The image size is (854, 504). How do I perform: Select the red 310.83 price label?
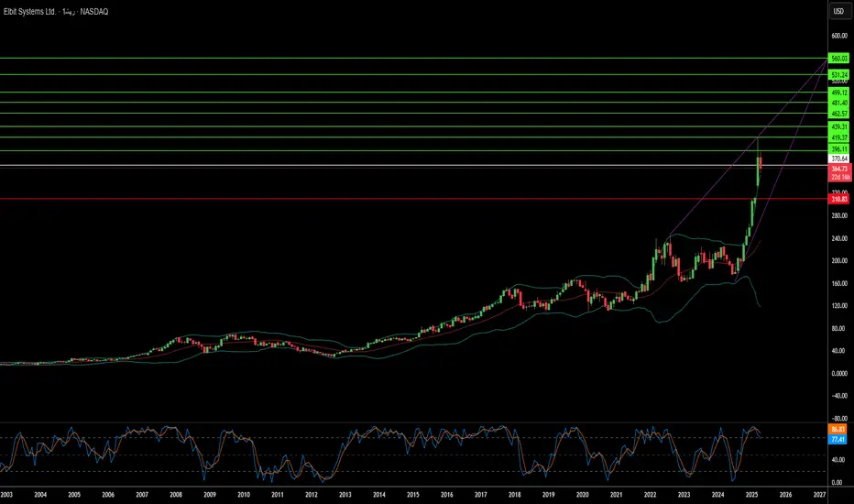(838, 199)
